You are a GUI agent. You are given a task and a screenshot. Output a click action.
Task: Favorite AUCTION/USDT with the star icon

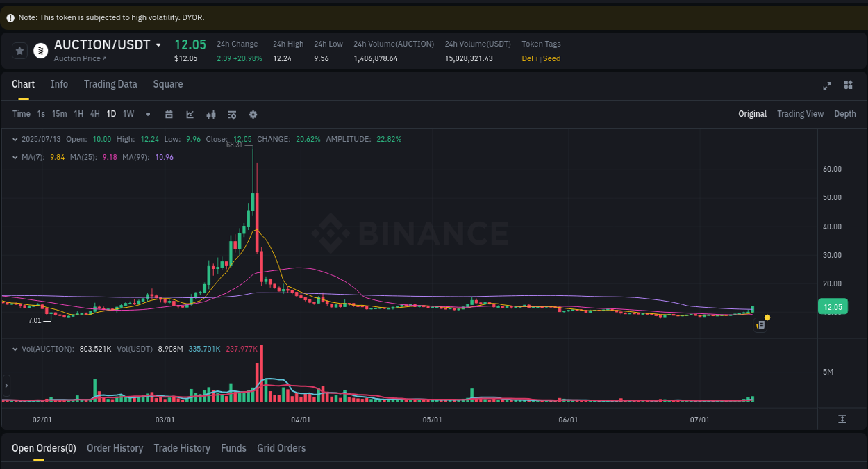pos(19,50)
